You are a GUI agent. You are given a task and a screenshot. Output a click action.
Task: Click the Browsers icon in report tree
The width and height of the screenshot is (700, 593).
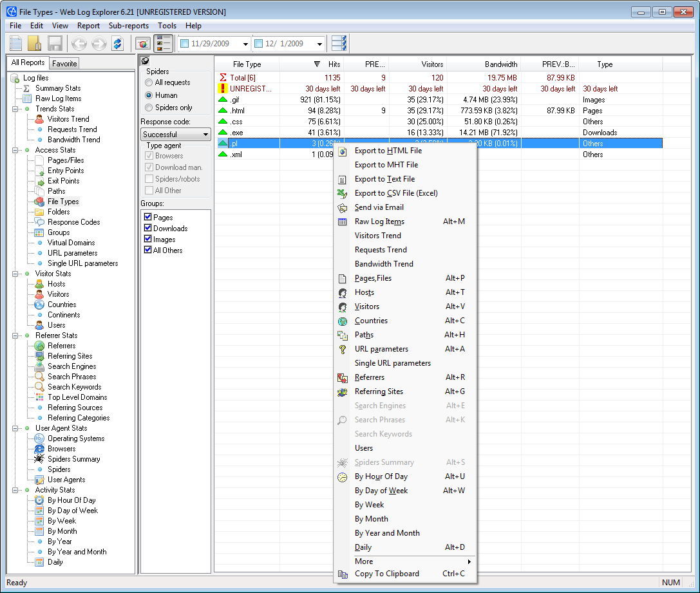click(x=39, y=449)
